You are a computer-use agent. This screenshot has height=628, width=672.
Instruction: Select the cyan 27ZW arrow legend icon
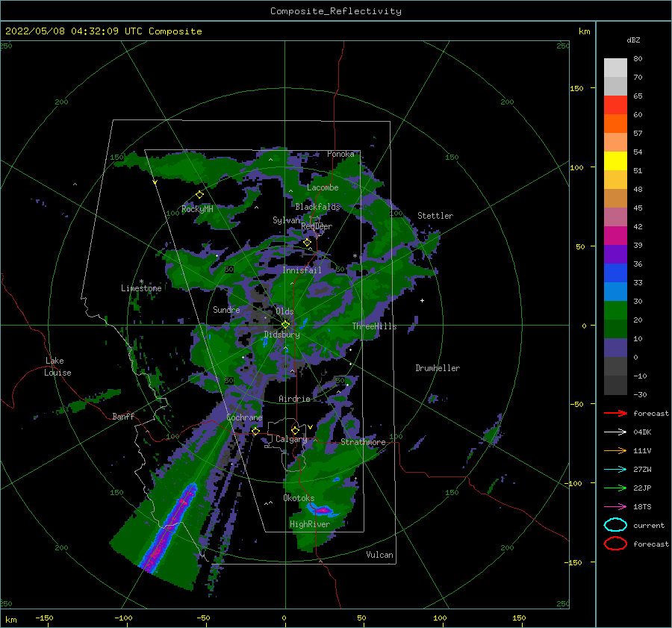coord(615,470)
